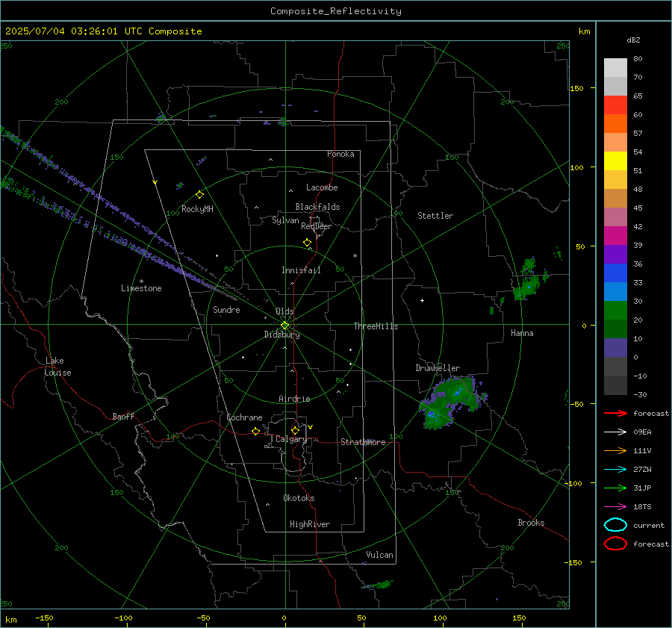Click the white 09EA arrow in legend

[x=615, y=432]
